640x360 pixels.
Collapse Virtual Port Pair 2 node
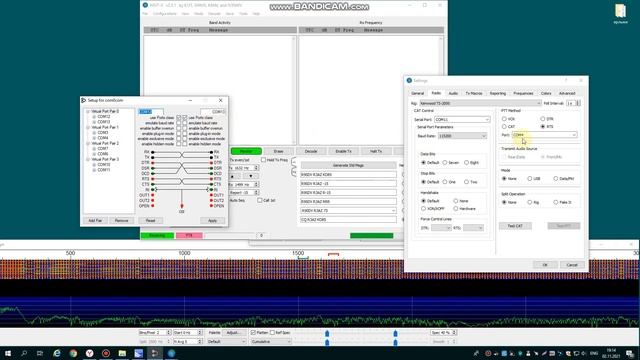87,144
